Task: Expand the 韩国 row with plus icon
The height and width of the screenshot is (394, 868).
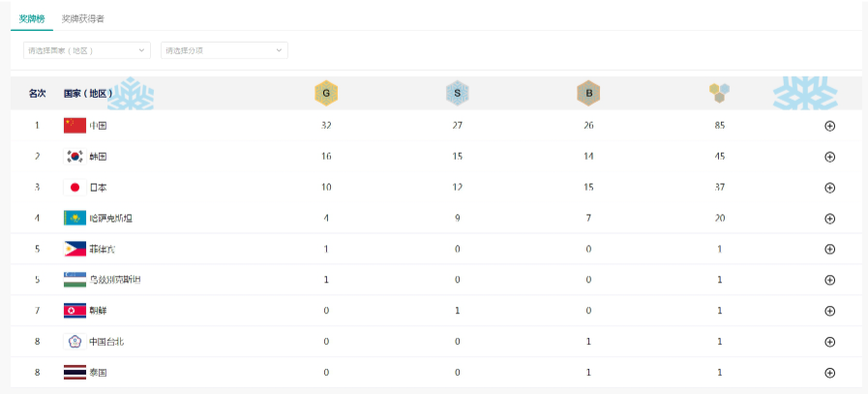Action: point(829,157)
